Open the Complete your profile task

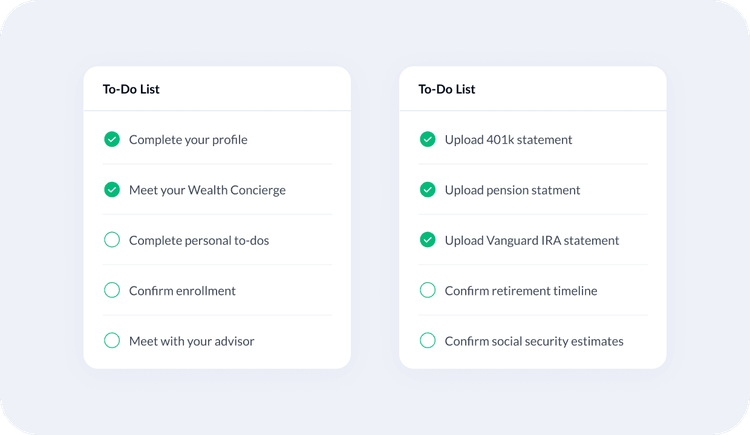188,140
